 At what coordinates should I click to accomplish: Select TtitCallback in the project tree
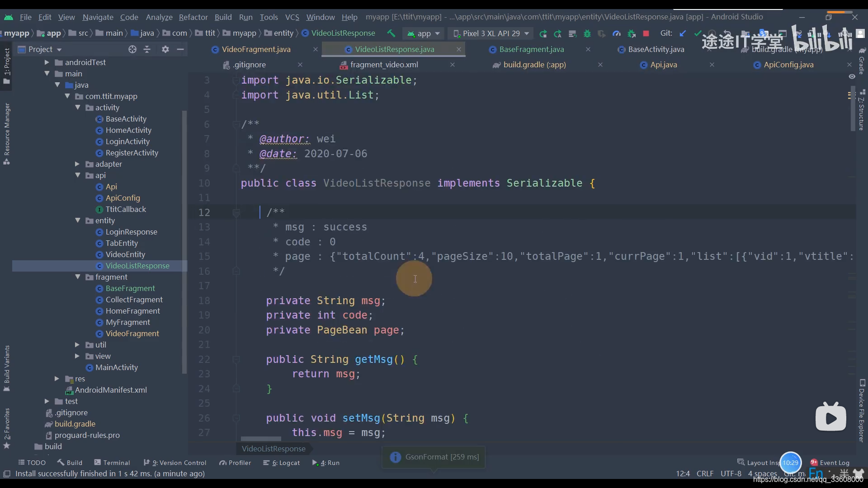(126, 209)
